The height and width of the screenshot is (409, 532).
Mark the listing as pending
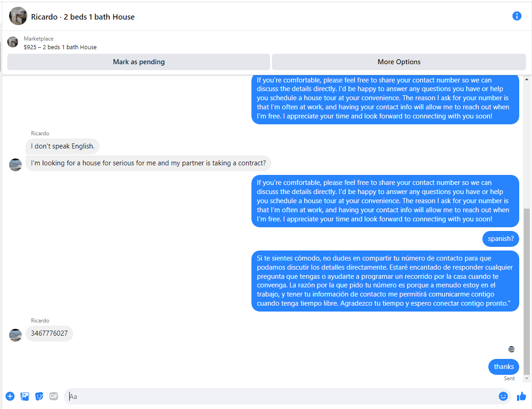[138, 62]
